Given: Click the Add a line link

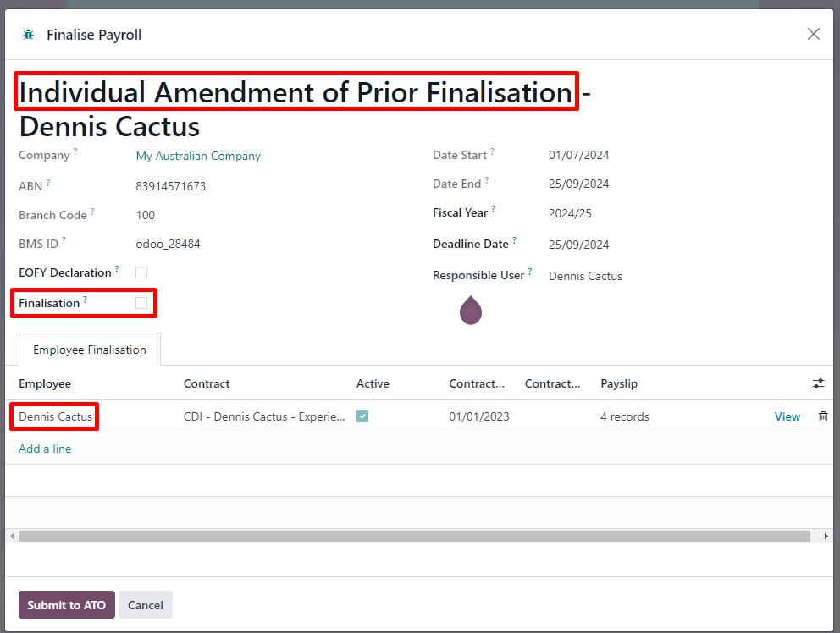Looking at the screenshot, I should click(x=45, y=449).
